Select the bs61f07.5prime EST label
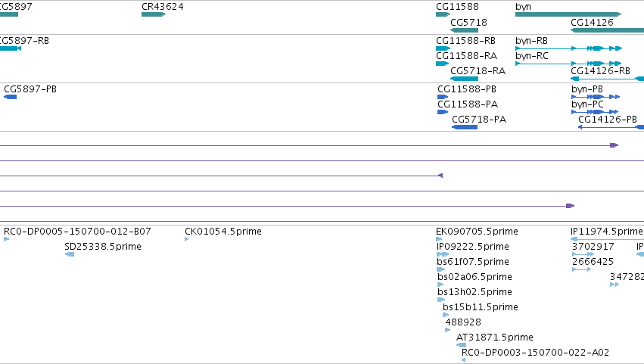644x364 pixels. pyautogui.click(x=473, y=262)
